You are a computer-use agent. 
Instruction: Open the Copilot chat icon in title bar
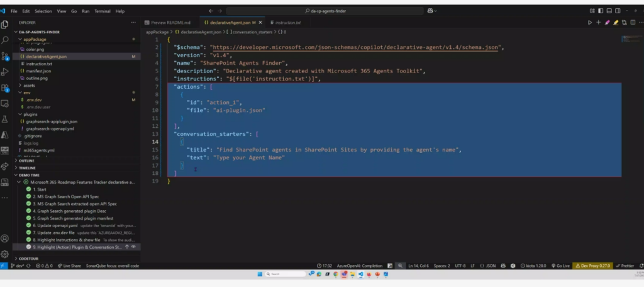431,11
